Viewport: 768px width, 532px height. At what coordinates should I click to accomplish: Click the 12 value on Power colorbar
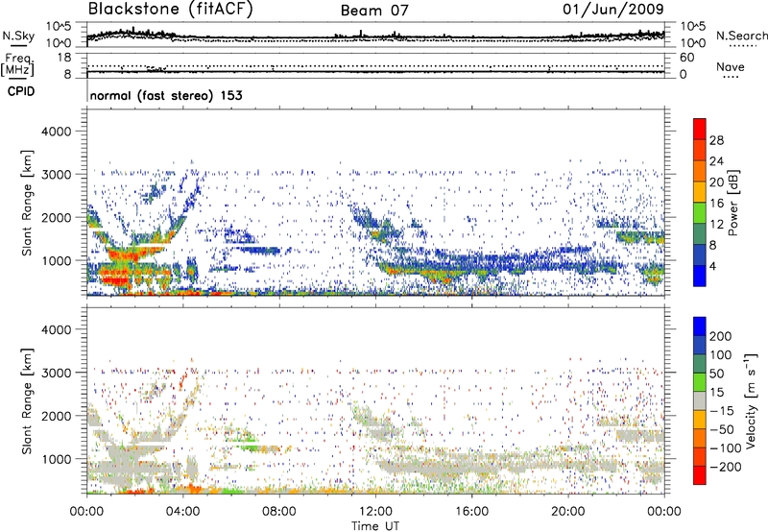coord(716,225)
